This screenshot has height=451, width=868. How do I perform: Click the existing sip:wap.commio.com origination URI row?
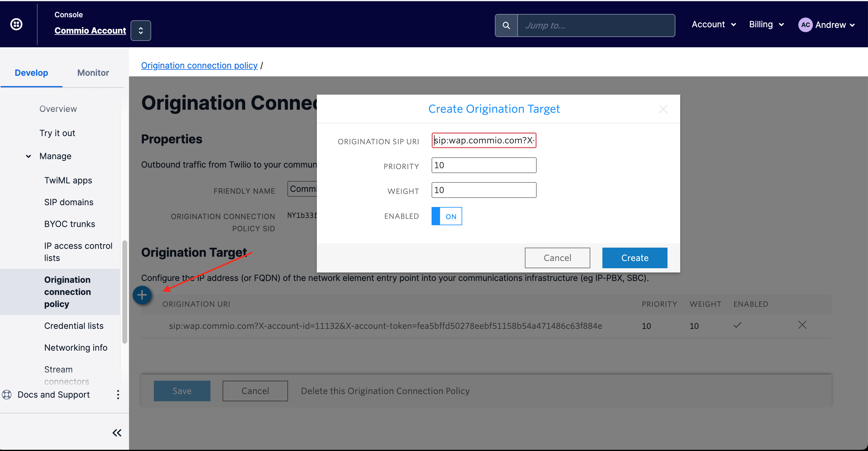pos(385,326)
